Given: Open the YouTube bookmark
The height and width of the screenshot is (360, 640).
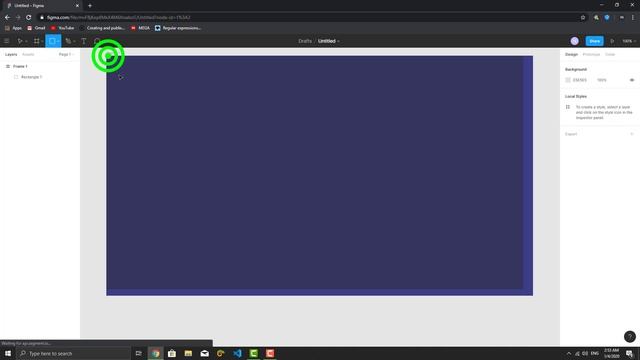Looking at the screenshot, I should click(x=62, y=28).
